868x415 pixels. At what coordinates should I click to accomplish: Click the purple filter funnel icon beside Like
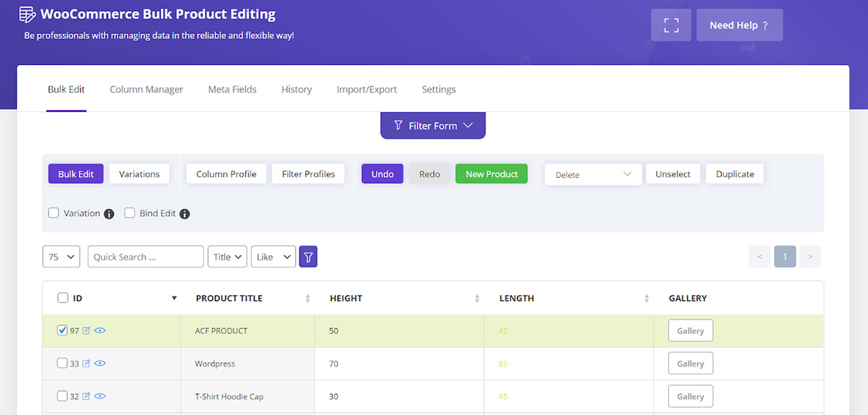pyautogui.click(x=308, y=257)
